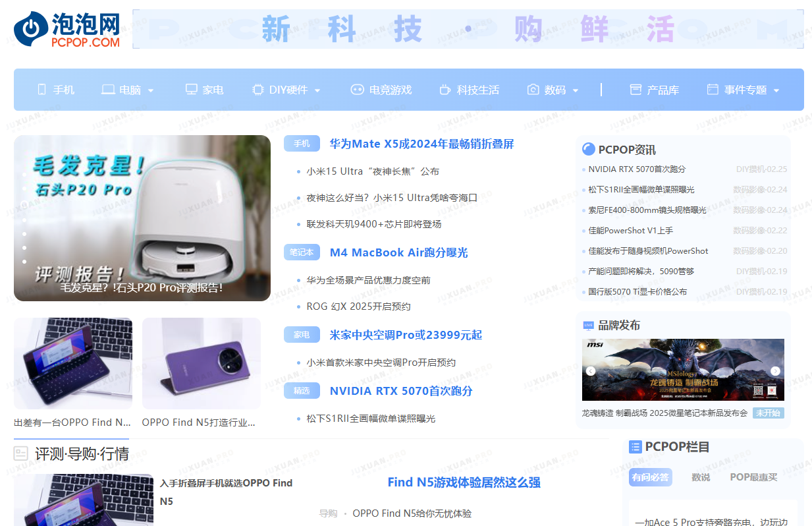
Task: Switch to the 数说 tab
Action: click(x=701, y=477)
